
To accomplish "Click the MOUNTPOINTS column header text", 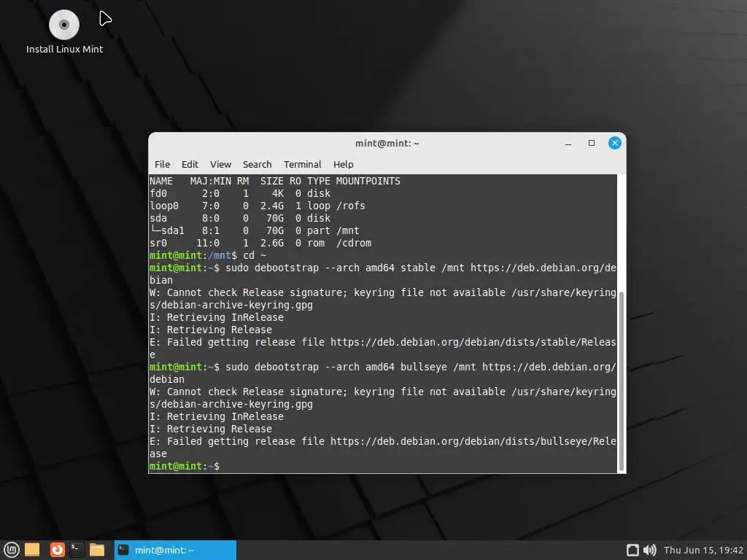I will pos(368,181).
